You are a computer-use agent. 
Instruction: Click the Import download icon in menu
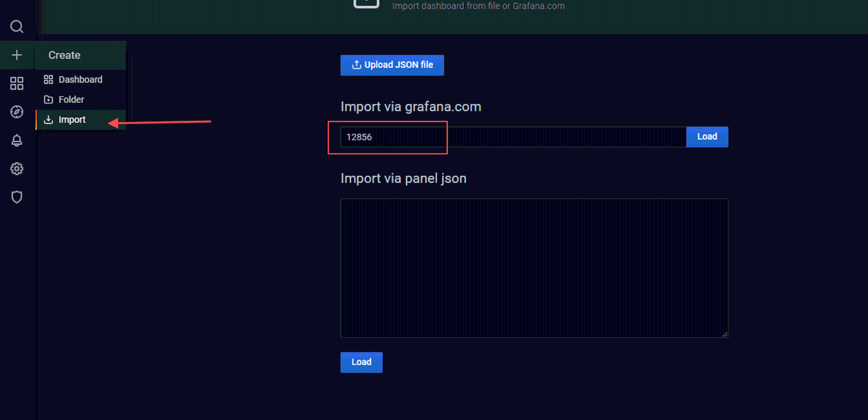(x=49, y=120)
